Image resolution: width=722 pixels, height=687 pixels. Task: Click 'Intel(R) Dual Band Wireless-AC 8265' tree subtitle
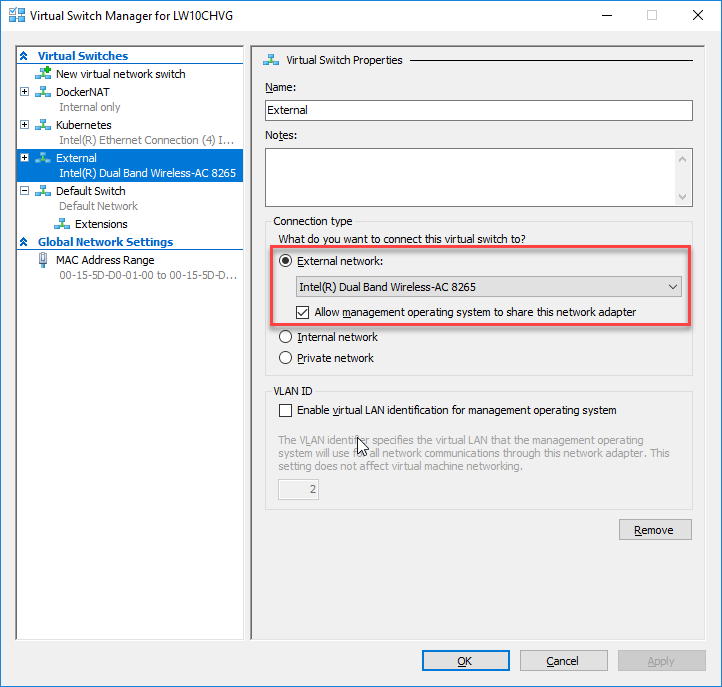coord(147,173)
